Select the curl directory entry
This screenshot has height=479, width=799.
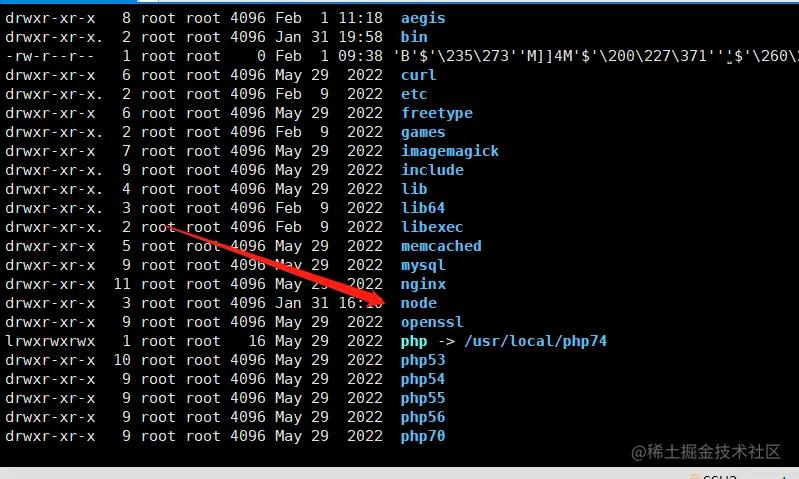click(x=418, y=75)
